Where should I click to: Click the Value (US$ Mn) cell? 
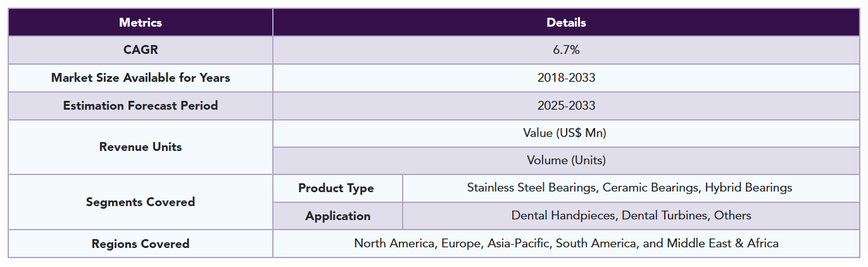point(566,133)
